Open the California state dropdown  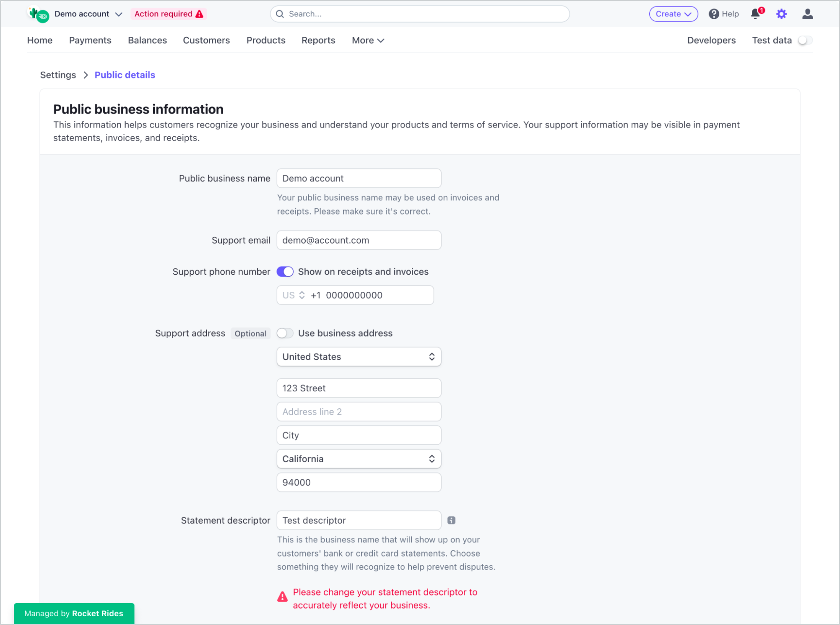coord(359,459)
